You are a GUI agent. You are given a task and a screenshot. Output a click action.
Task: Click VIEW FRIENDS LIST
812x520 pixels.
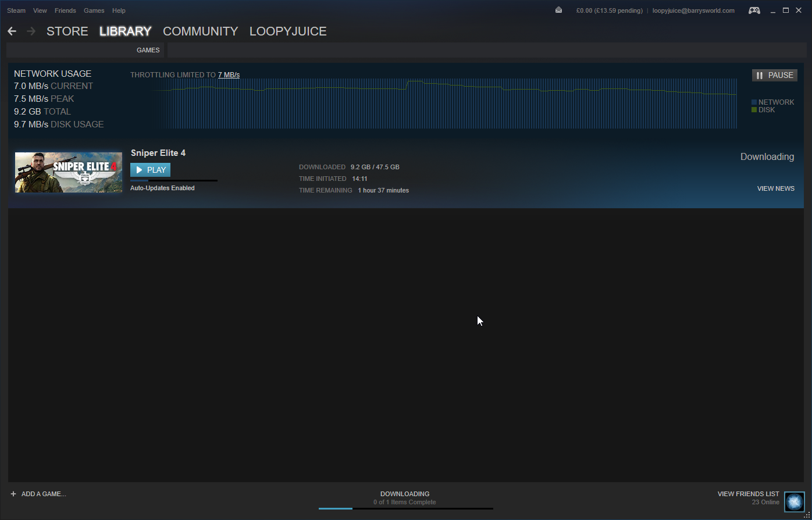click(749, 494)
